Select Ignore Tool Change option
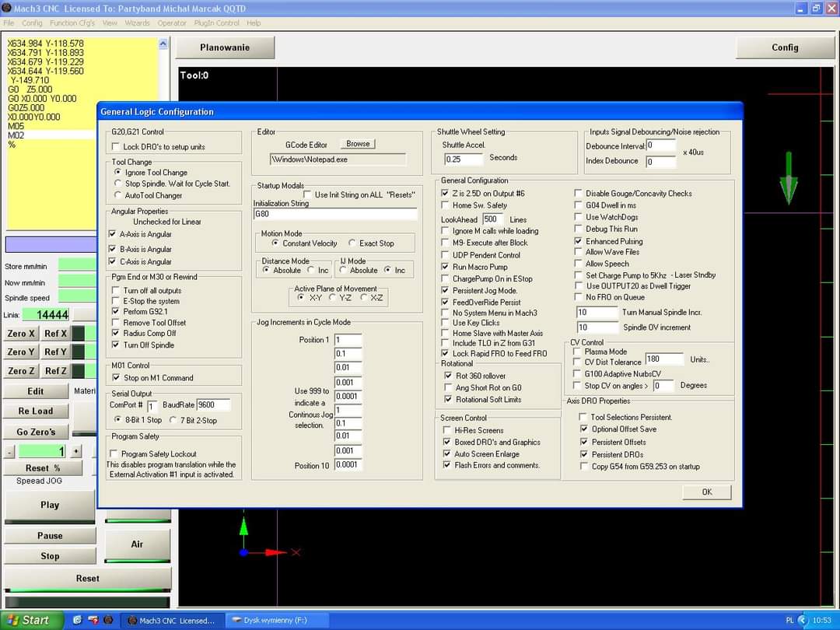 pyautogui.click(x=118, y=173)
